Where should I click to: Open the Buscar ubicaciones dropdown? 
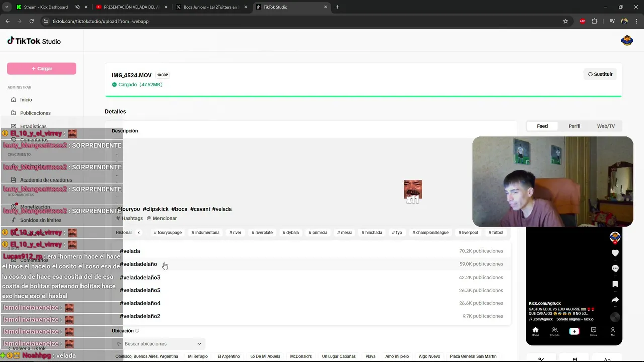(159, 344)
